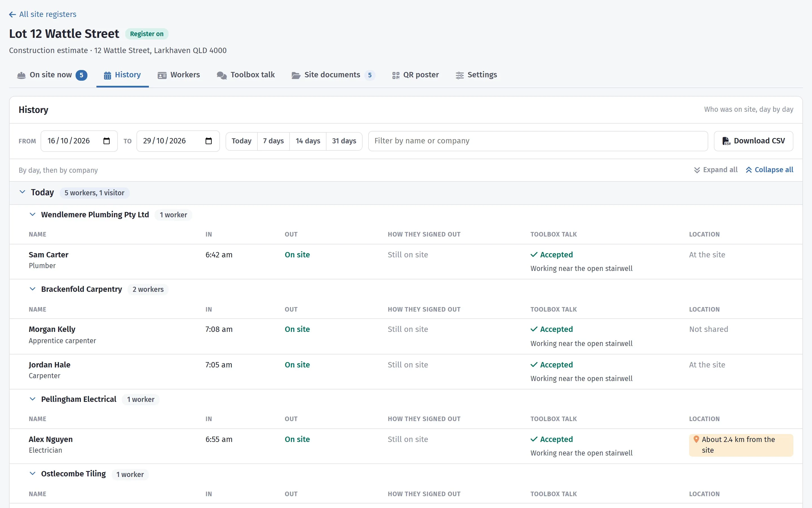This screenshot has width=812, height=508.
Task: Click Morgan Kelly's name in the table
Action: point(52,329)
